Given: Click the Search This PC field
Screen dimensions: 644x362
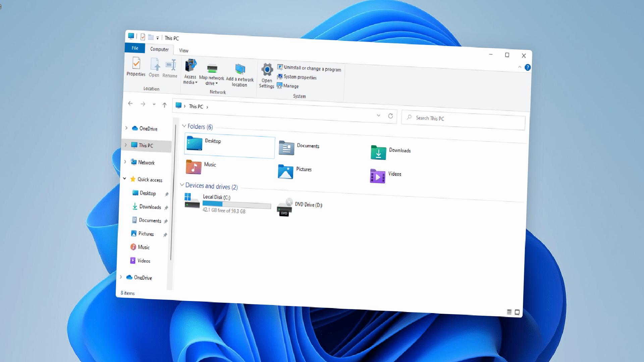Looking at the screenshot, I should click(463, 120).
